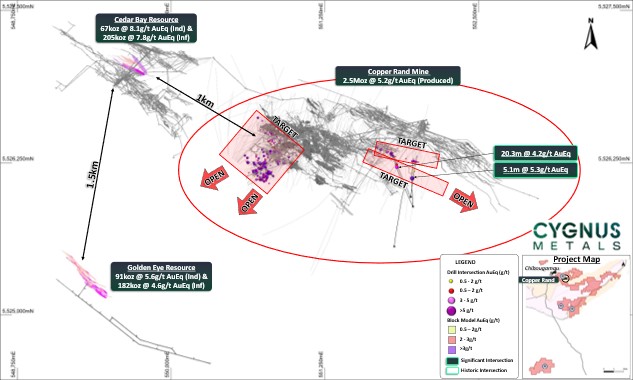Click the north arrow compass icon
Viewport: 633px width, 380px height.
tap(591, 34)
